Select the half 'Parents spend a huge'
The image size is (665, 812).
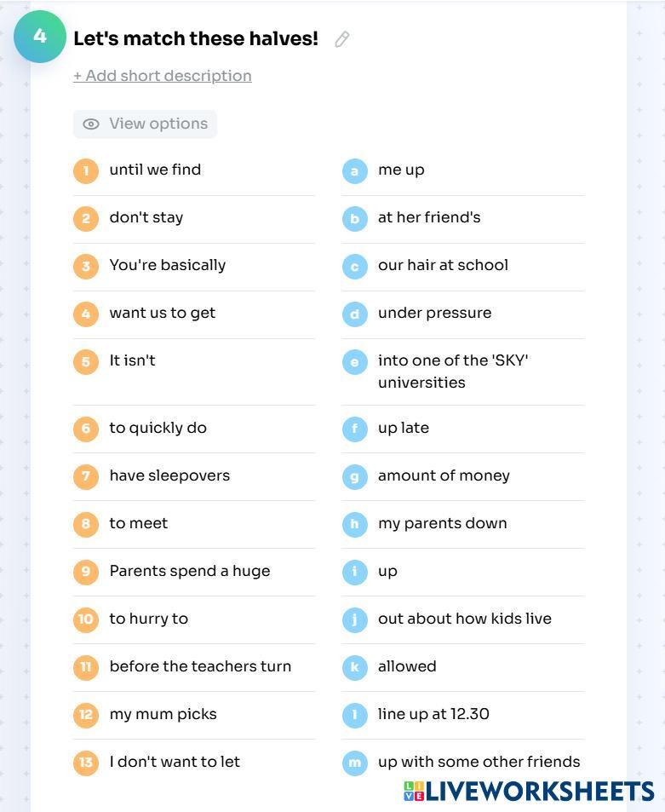pyautogui.click(x=189, y=571)
